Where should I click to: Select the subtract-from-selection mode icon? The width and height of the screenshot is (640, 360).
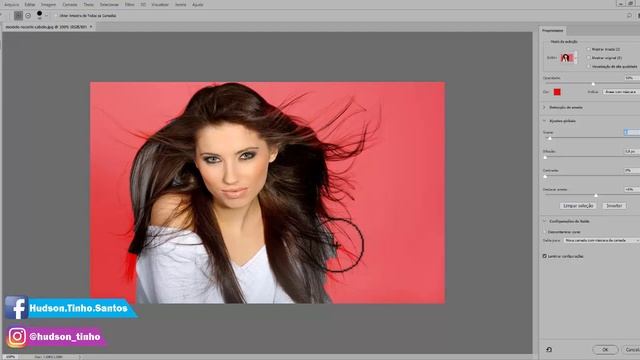28,16
